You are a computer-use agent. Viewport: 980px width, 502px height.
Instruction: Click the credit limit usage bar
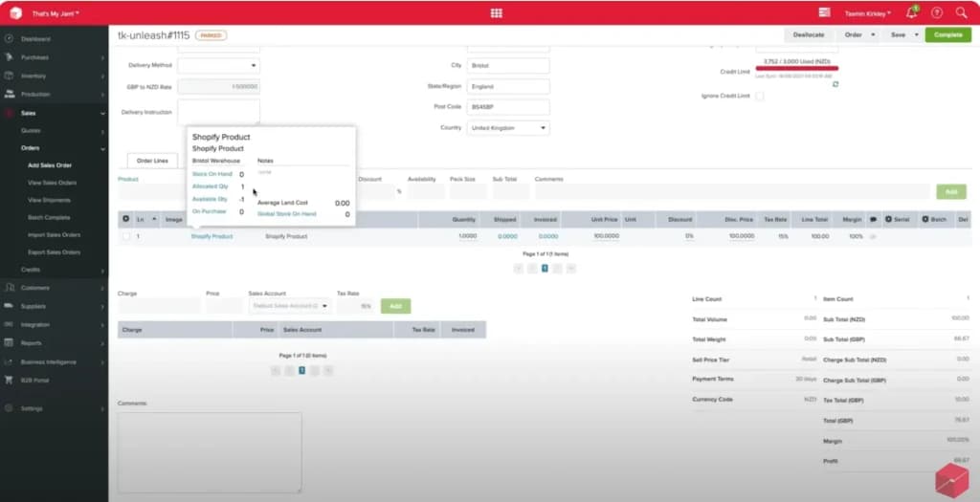pos(797,68)
